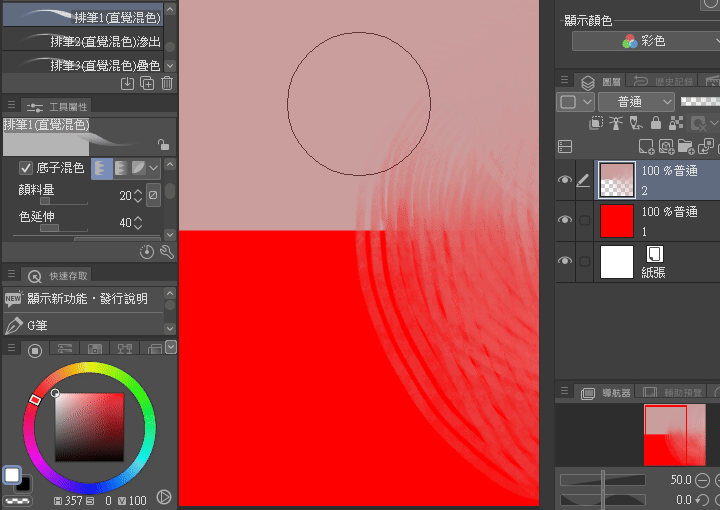This screenshot has width=720, height=510.
Task: Switch to the 工具屬性 tab
Action: (x=56, y=107)
